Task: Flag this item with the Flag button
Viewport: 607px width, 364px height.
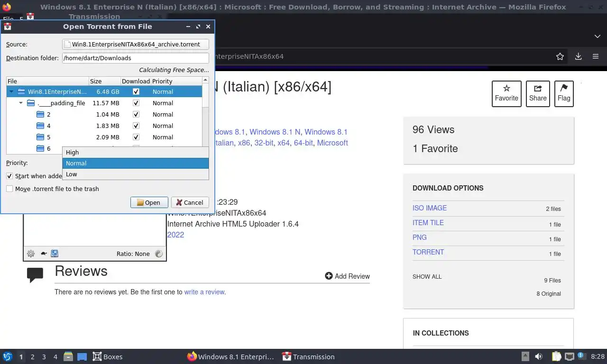Action: point(564,93)
